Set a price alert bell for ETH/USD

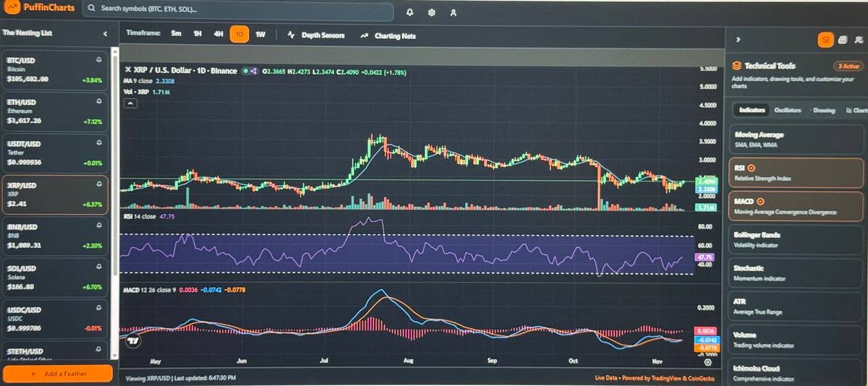(98, 102)
